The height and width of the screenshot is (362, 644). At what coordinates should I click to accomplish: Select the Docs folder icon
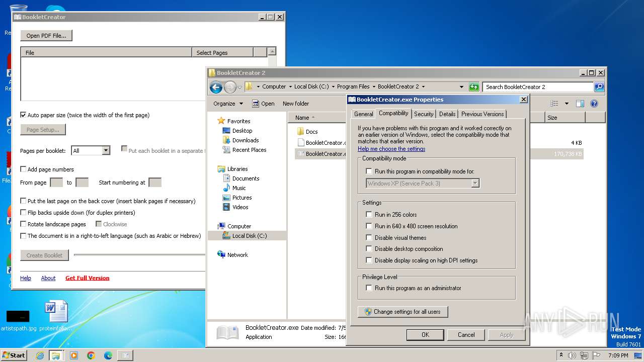pyautogui.click(x=300, y=132)
